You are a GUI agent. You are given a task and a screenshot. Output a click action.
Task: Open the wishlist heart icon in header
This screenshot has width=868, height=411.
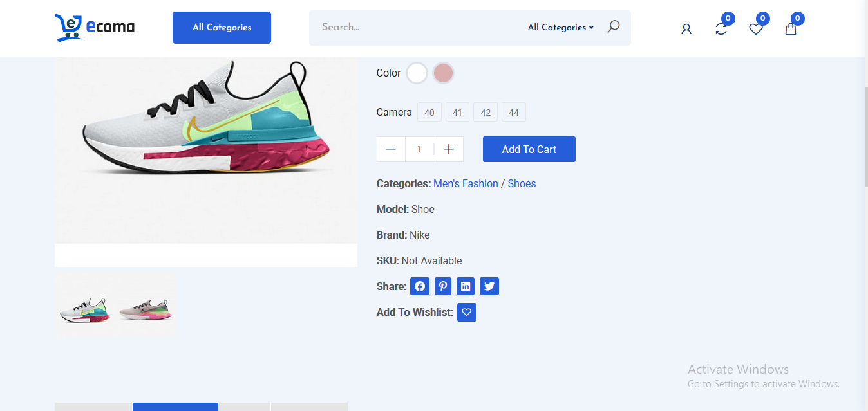tap(756, 29)
